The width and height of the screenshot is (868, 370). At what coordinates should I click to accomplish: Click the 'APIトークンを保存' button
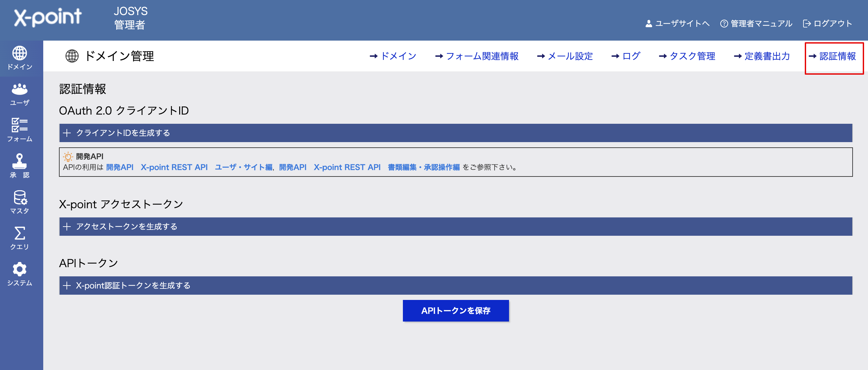point(456,310)
